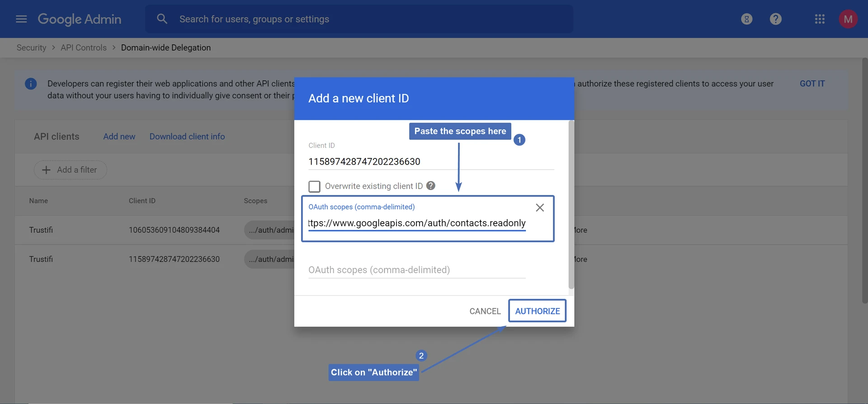Image resolution: width=868 pixels, height=404 pixels.
Task: Cancel the Add a new client ID dialog
Action: point(485,311)
